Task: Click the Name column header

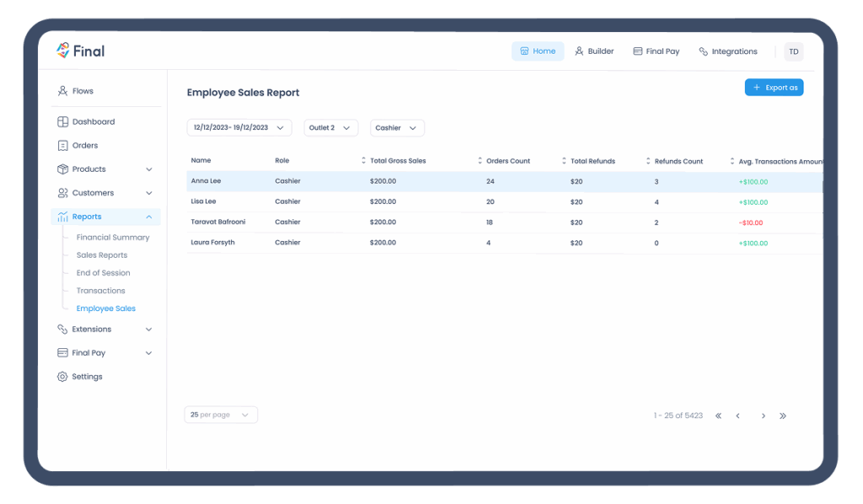Action: (x=201, y=160)
